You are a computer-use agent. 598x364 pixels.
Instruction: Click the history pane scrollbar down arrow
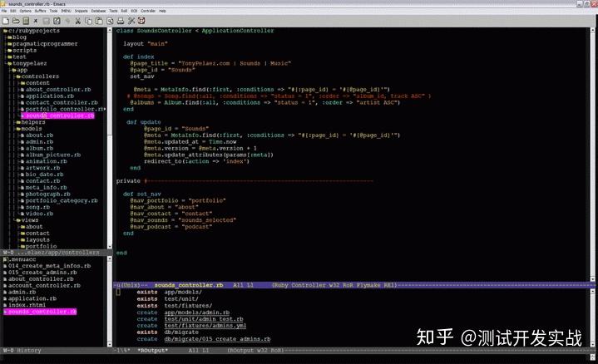pos(110,344)
